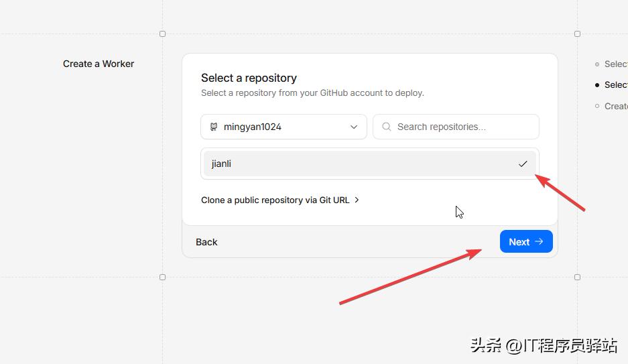Viewport: 628px width, 364px height.
Task: Focus the Search repositories field
Action: [462, 127]
